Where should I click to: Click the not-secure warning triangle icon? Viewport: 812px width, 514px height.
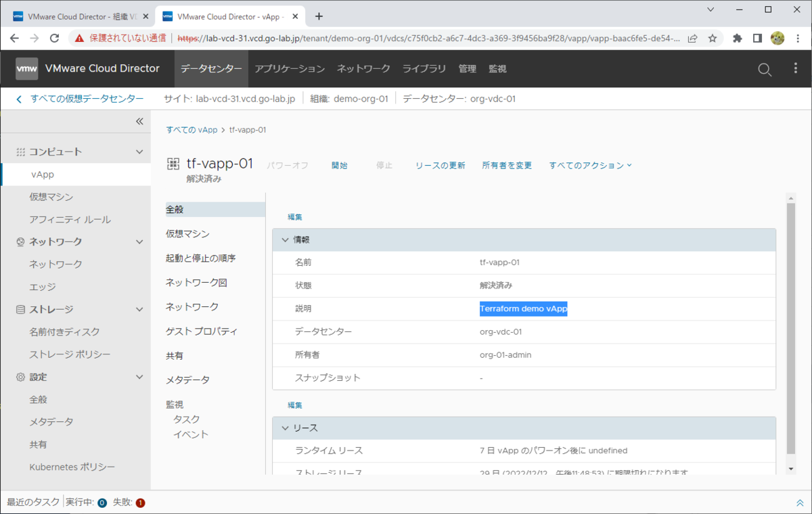[x=79, y=39]
